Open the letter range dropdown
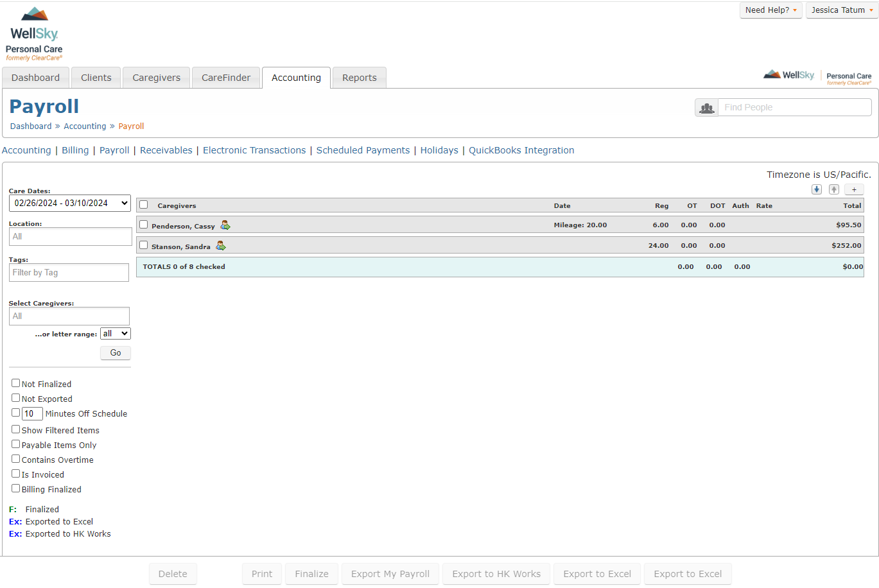This screenshot has width=879, height=588. pos(115,333)
